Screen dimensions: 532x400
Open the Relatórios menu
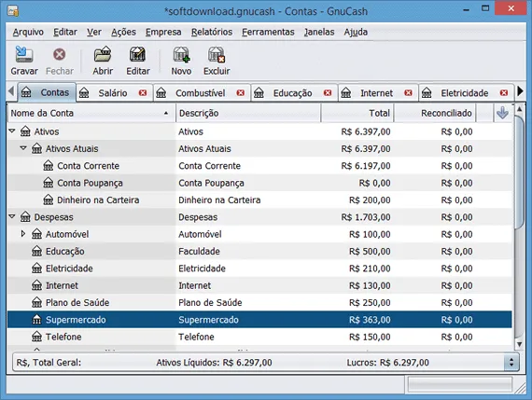point(212,32)
